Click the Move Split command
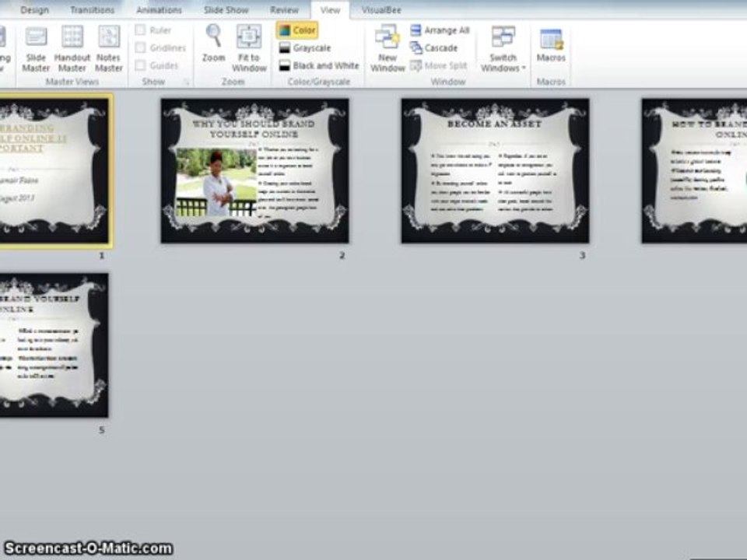Viewport: 747px width, 560px height. 438,65
